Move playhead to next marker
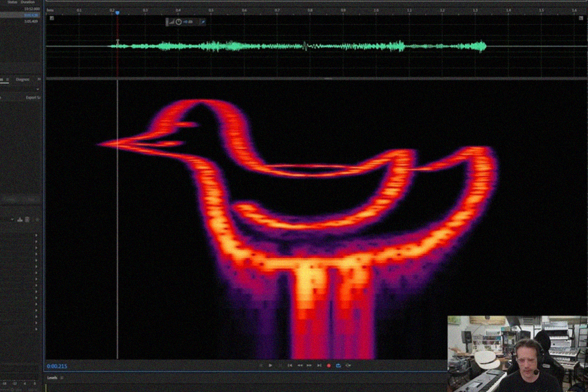The image size is (588, 392). coord(319,366)
